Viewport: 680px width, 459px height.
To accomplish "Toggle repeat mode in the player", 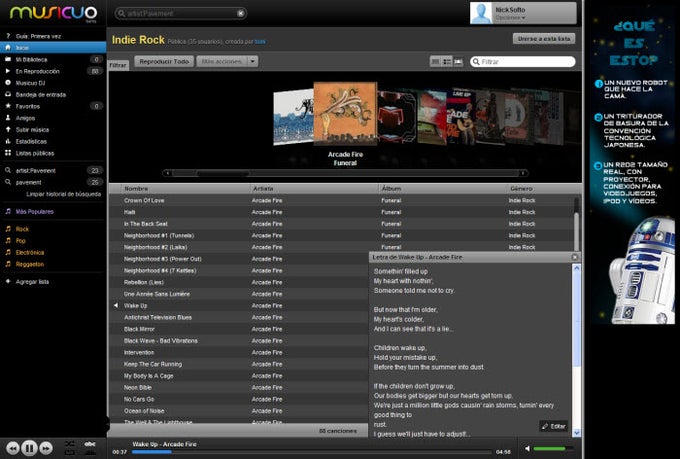I will 69,452.
